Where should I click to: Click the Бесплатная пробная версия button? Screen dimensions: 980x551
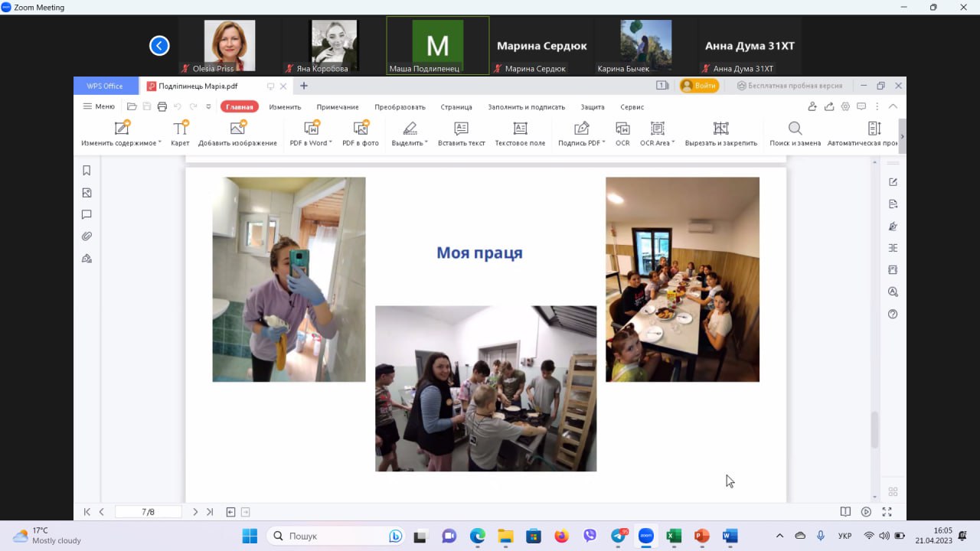click(x=789, y=86)
